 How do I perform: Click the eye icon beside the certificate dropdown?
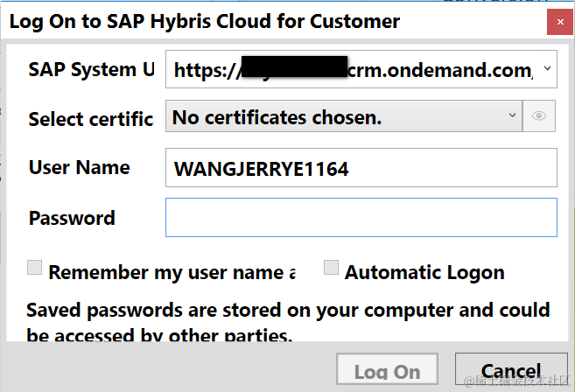tap(539, 115)
